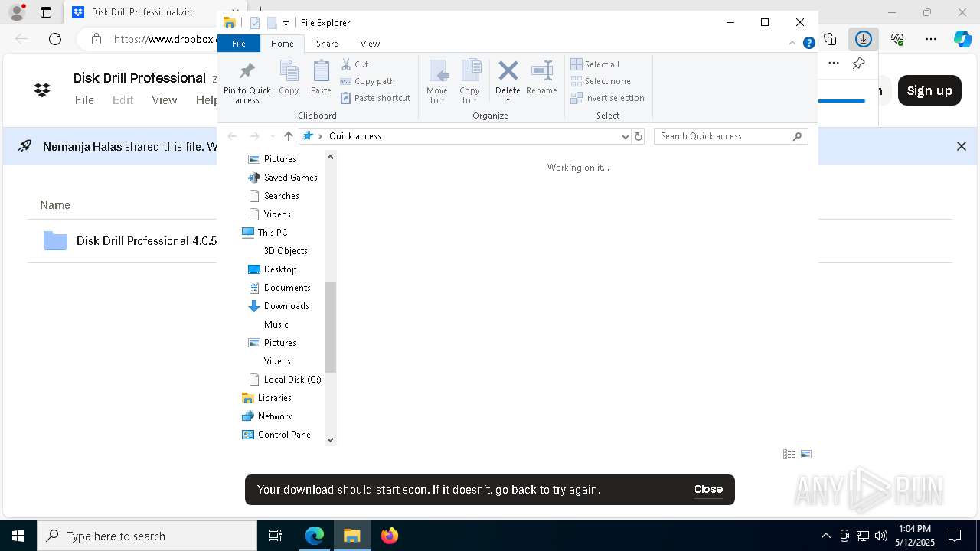Image resolution: width=980 pixels, height=551 pixels.
Task: Switch to the Share ribbon tab
Action: coord(327,44)
